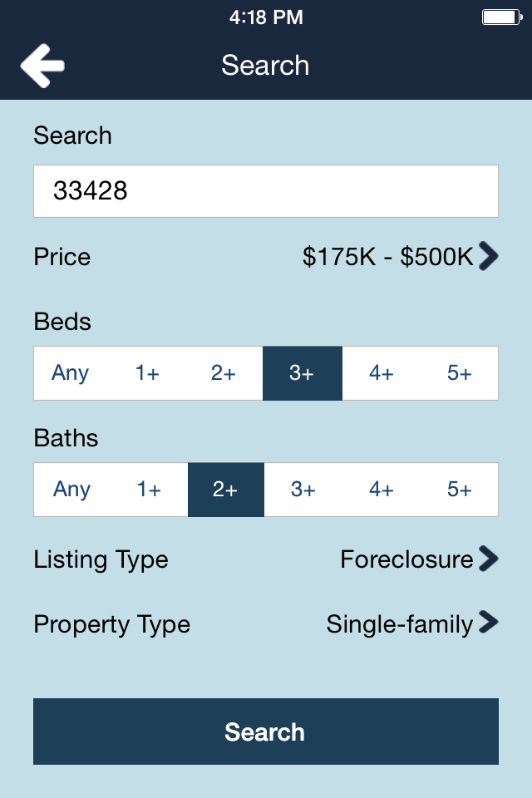The width and height of the screenshot is (532, 798).
Task: Open the Price range chevron
Action: (488, 257)
